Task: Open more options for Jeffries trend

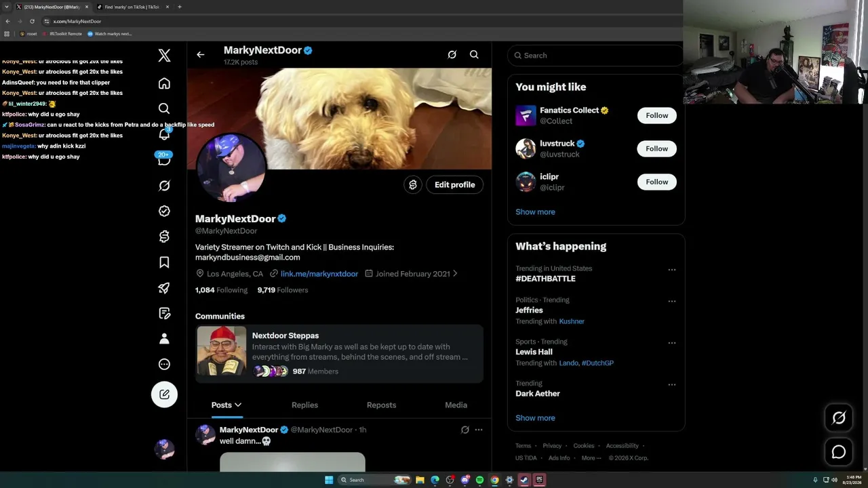Action: [x=672, y=301]
